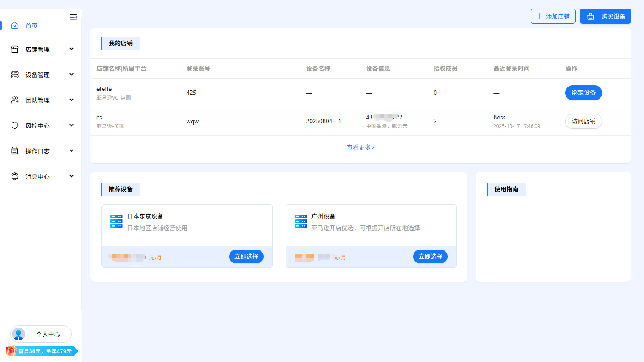Image resolution: width=644 pixels, height=362 pixels.
Task: Click the team management people icon
Action: 15,100
